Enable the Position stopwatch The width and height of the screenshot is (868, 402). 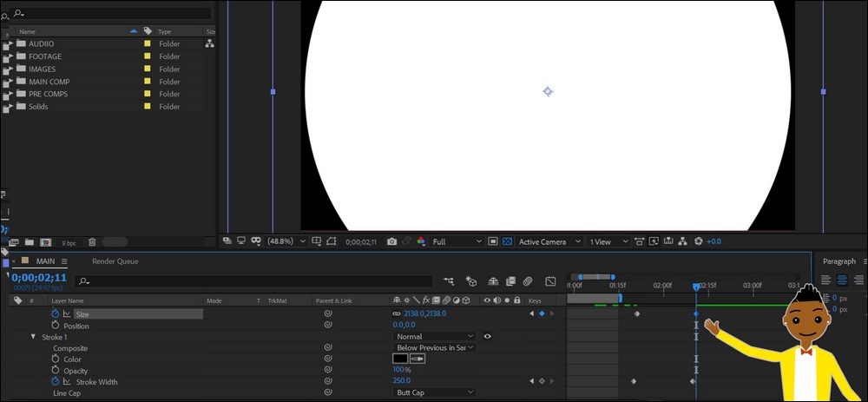(x=56, y=325)
